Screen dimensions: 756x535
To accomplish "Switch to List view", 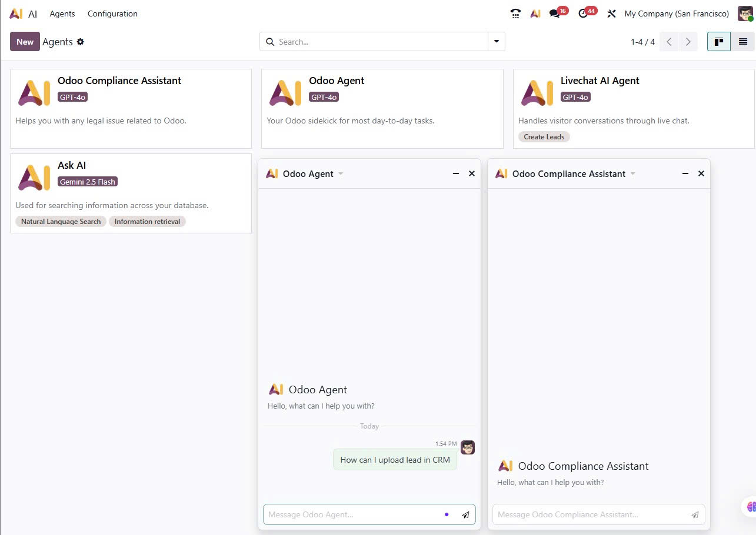I will (x=743, y=42).
